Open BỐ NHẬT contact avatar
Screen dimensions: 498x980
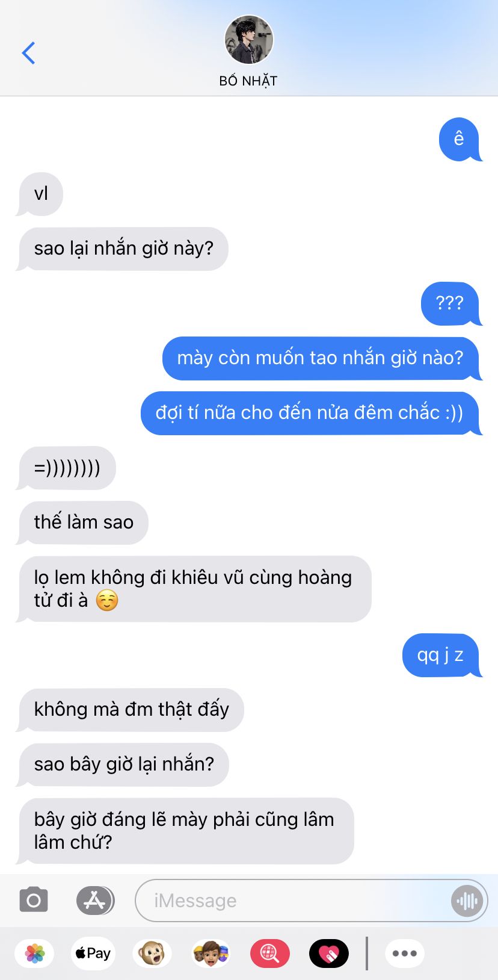click(x=249, y=40)
